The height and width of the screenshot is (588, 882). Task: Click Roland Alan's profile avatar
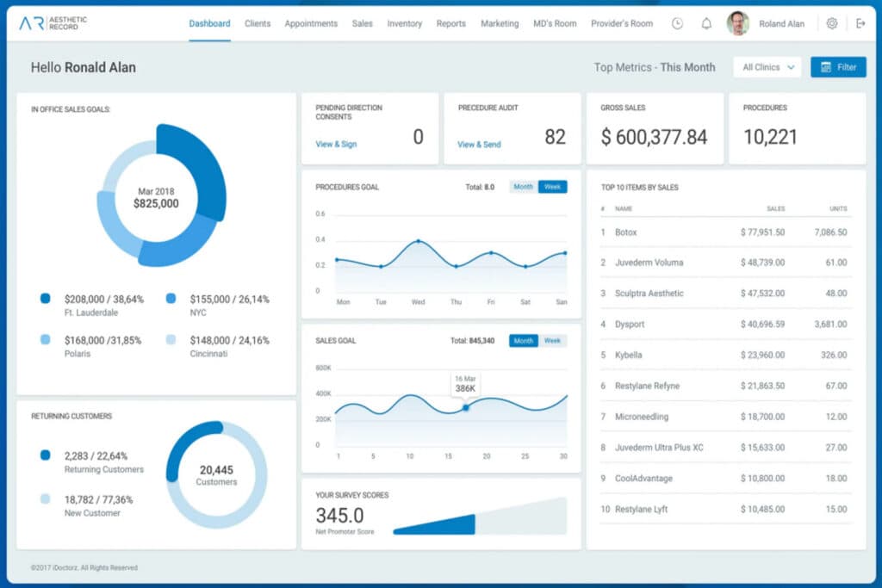point(737,23)
